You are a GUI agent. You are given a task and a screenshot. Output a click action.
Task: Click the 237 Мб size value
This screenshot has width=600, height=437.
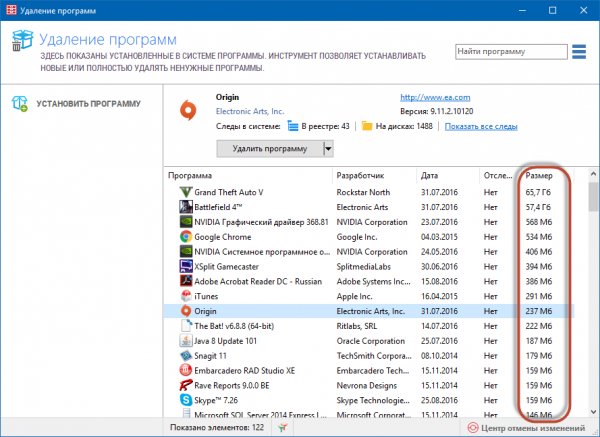click(x=539, y=311)
